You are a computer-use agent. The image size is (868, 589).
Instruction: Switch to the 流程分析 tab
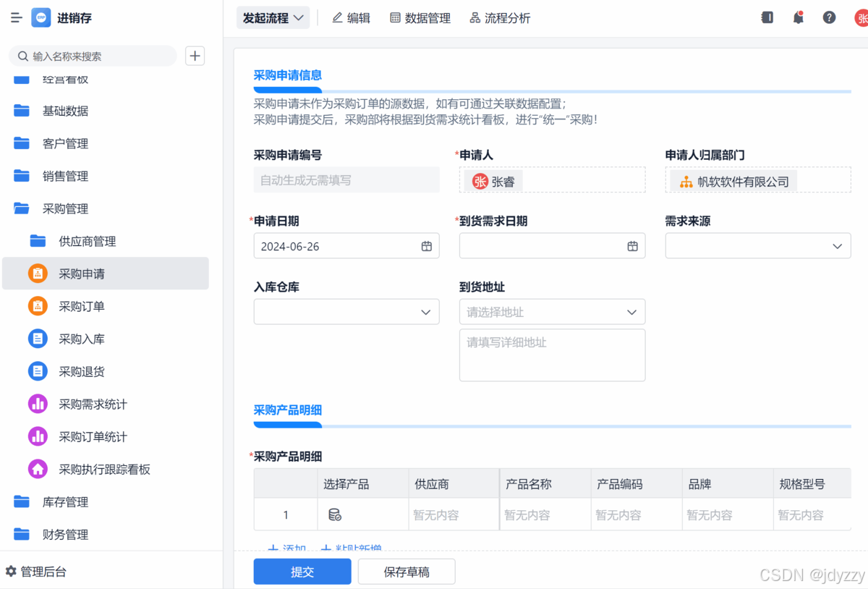coord(500,18)
